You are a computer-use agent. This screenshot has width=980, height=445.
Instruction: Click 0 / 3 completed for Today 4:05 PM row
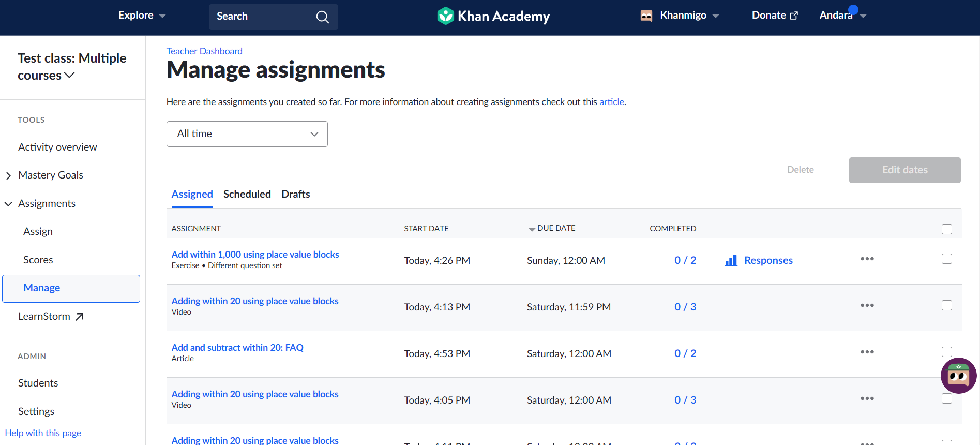tap(685, 400)
